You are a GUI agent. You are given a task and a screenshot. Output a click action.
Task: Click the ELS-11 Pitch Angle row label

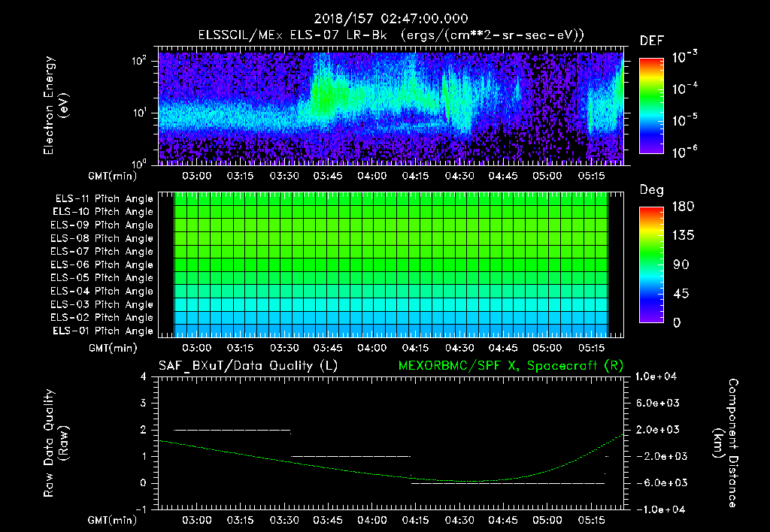pos(104,199)
